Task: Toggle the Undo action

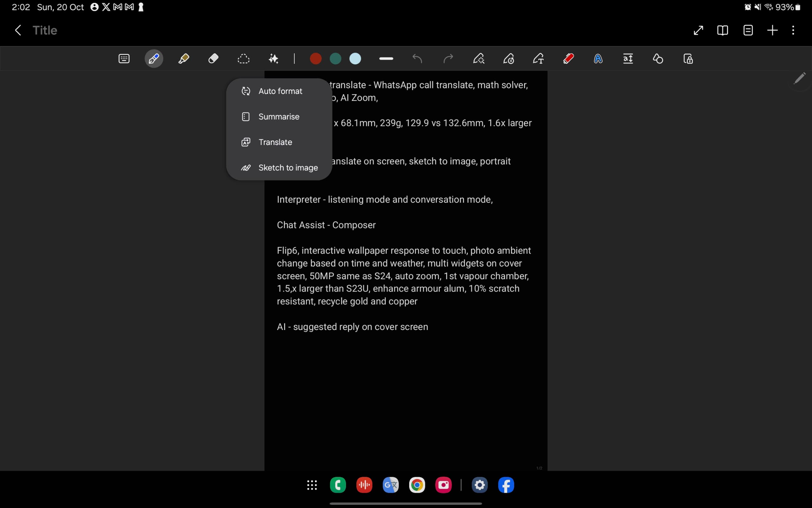Action: point(417,58)
